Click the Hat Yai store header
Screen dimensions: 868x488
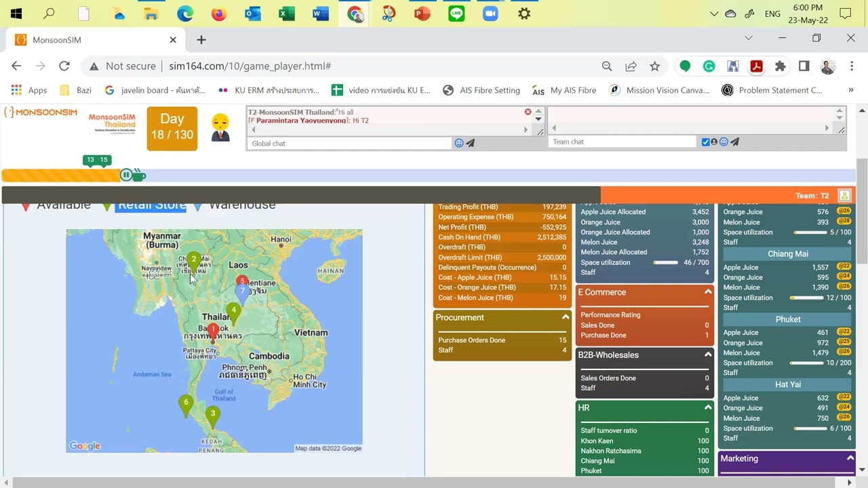pos(787,384)
